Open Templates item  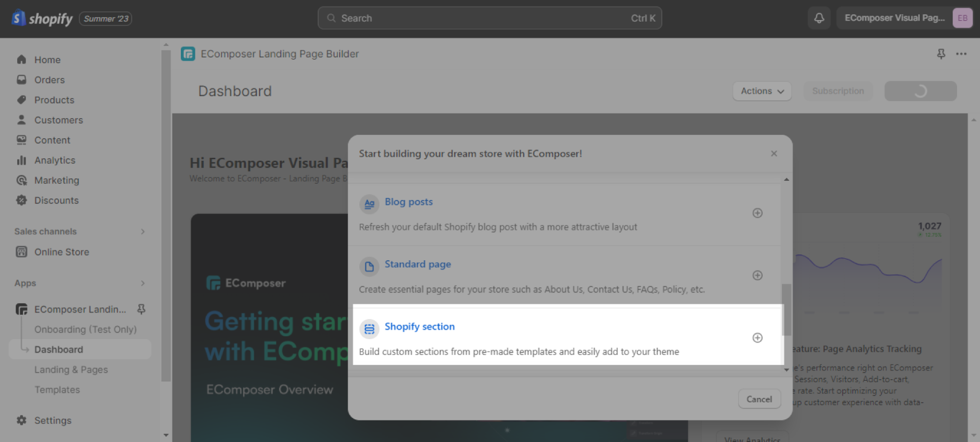57,390
